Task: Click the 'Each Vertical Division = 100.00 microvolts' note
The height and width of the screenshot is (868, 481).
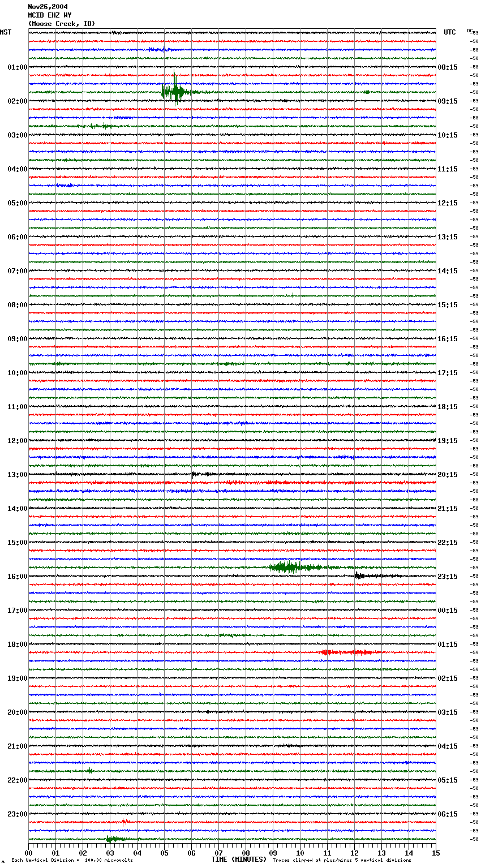Action: point(72,860)
